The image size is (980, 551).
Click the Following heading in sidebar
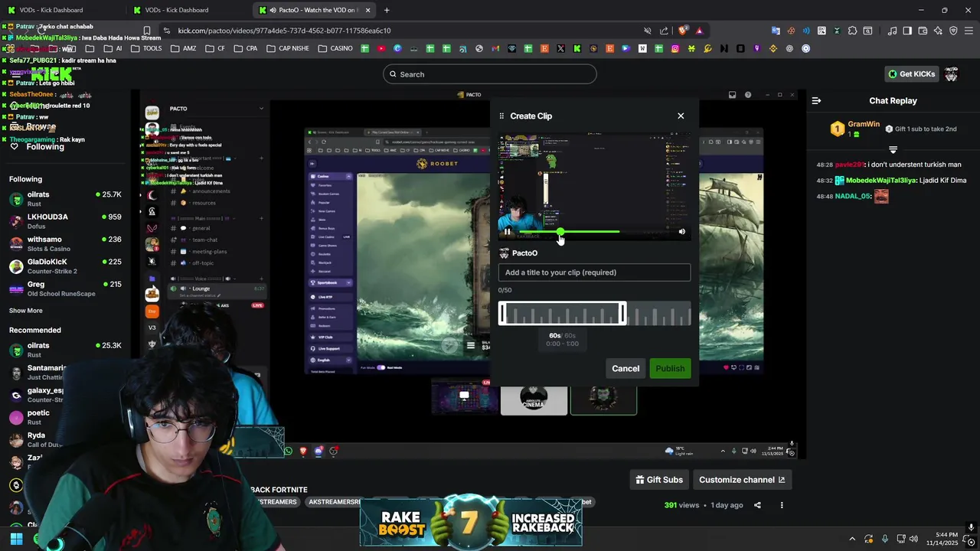pos(25,179)
